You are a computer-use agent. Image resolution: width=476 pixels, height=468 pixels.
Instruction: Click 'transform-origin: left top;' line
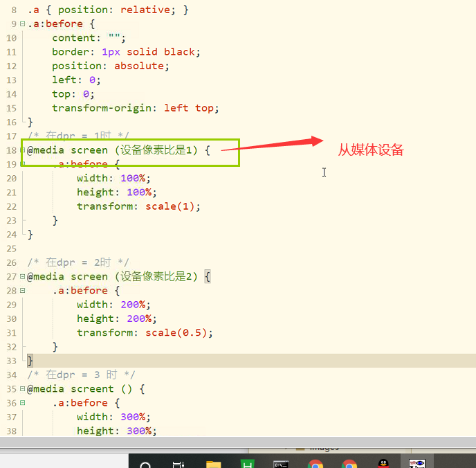[x=136, y=108]
